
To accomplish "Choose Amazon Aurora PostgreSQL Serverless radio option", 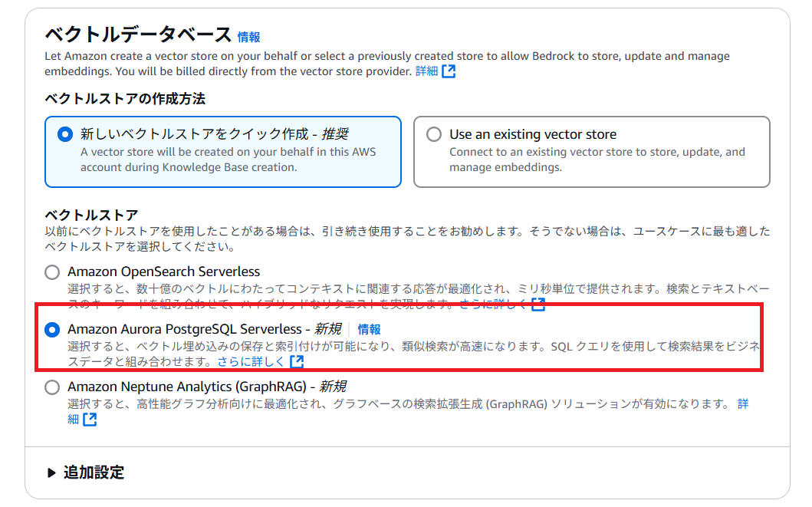I will tap(52, 329).
